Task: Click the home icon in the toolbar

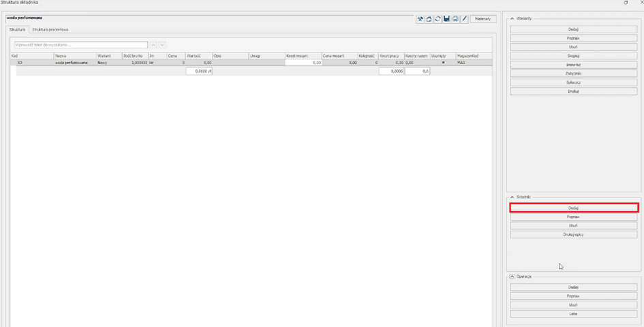Action: 429,19
